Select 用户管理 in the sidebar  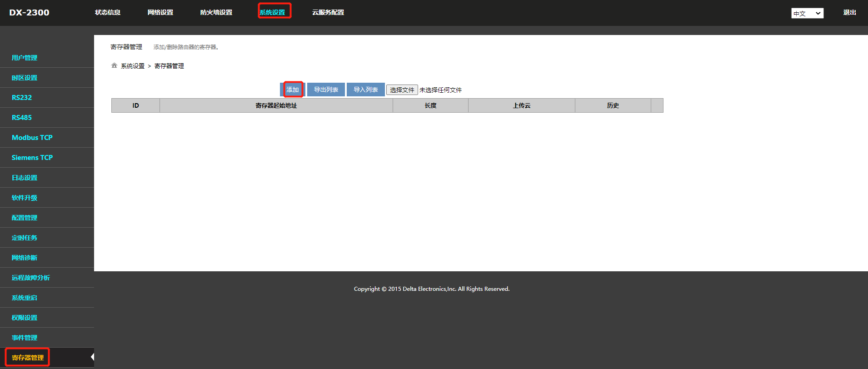(x=25, y=58)
